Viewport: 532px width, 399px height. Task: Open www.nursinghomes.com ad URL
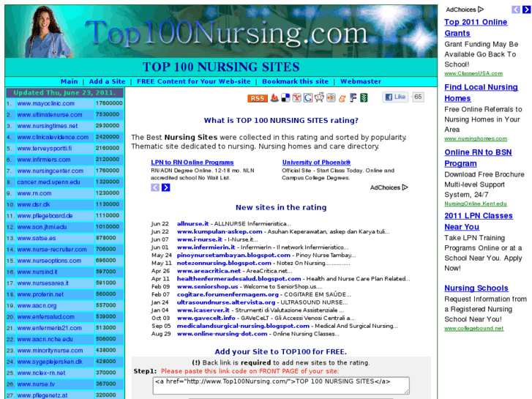click(476, 138)
